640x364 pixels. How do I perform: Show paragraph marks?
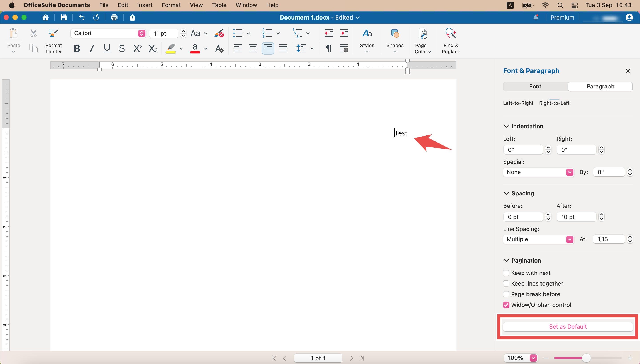click(x=328, y=48)
